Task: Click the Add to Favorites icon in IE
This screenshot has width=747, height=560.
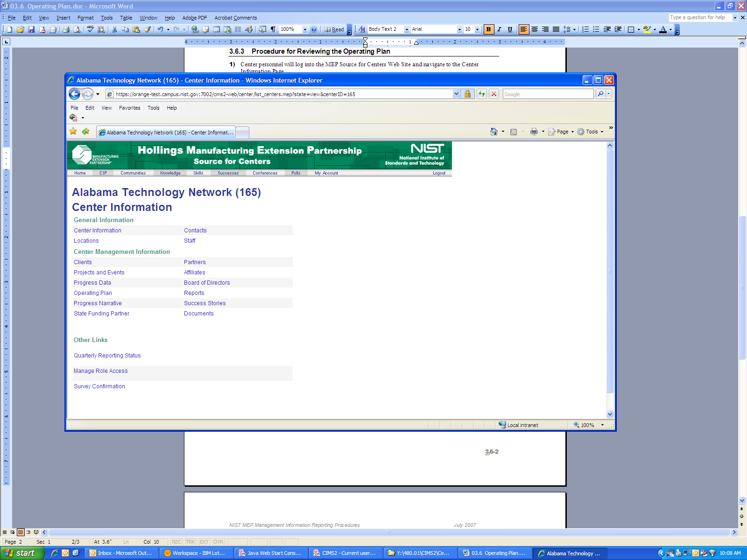Action: coord(85,132)
